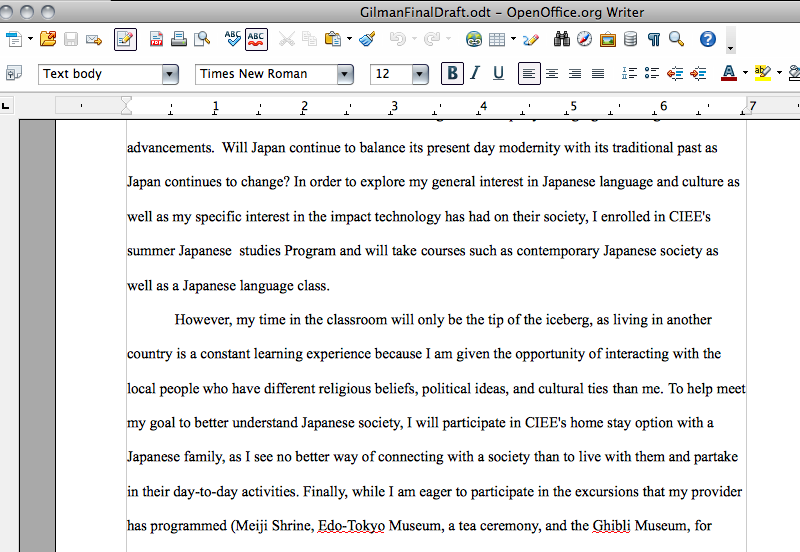This screenshot has width=800, height=552.
Task: Apply yellow Highlighting color
Action: [x=762, y=73]
